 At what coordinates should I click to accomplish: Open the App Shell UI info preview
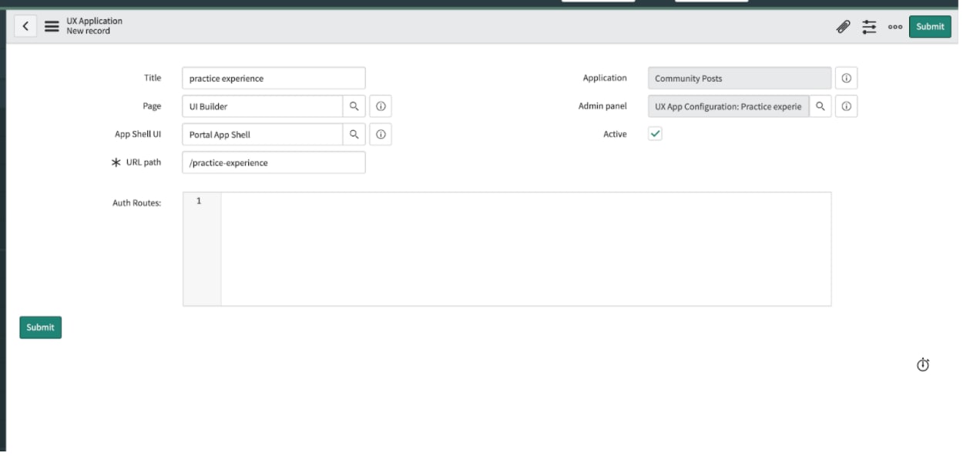[381, 134]
